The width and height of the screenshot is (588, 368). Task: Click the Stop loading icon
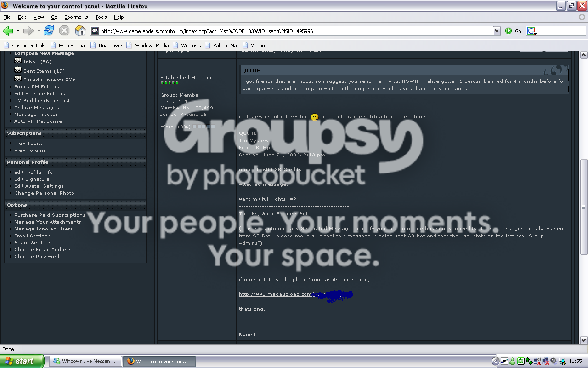pos(64,31)
